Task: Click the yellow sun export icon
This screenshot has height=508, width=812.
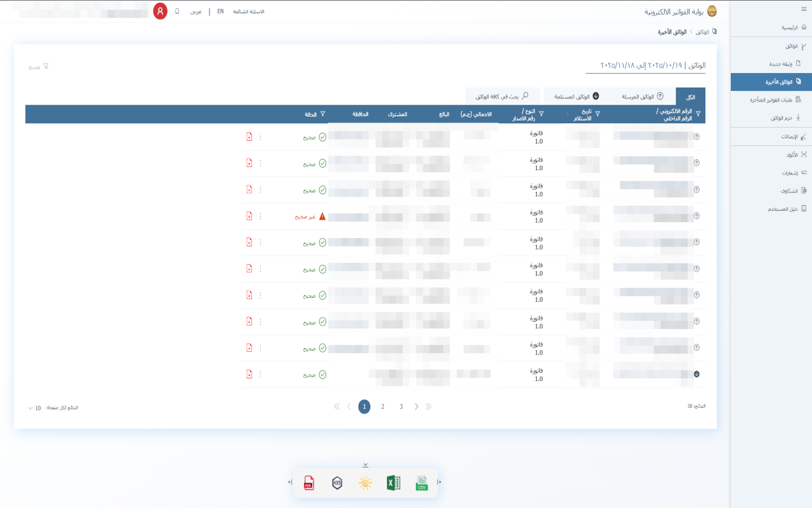Action: point(365,483)
